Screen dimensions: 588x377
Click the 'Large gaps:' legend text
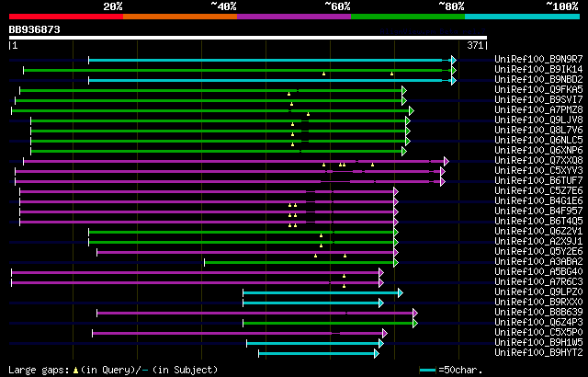click(x=40, y=370)
